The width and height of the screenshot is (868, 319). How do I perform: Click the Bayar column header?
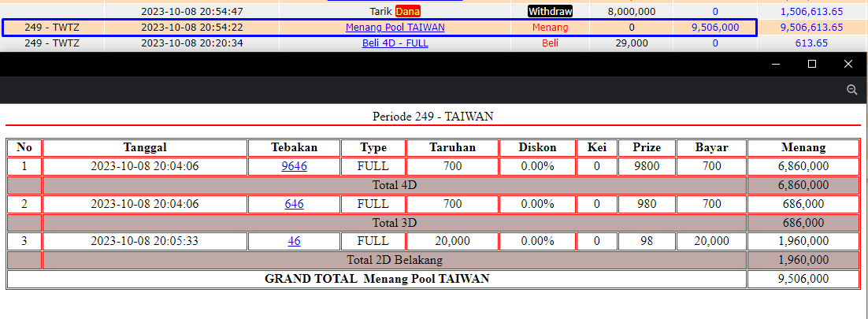click(x=711, y=147)
